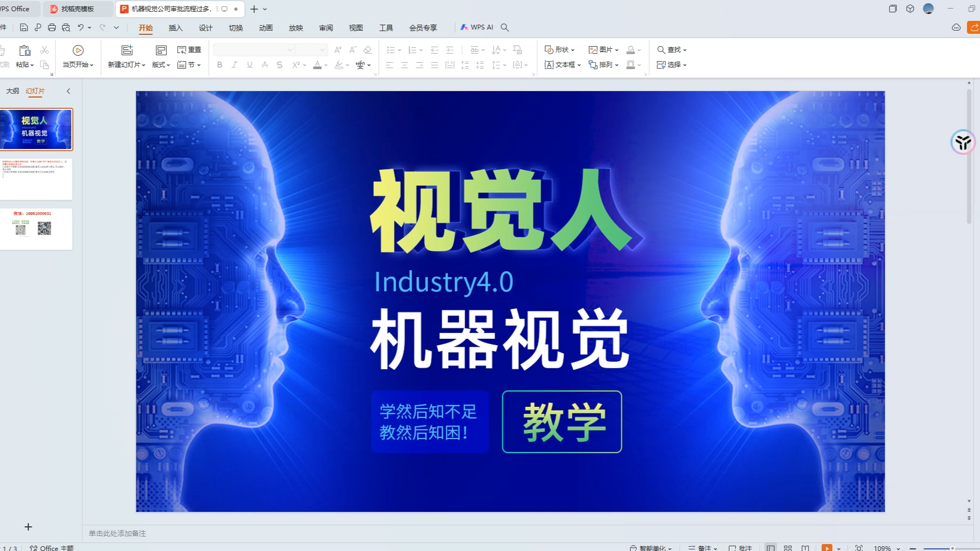
Task: Open new tab with plus icon
Action: [x=254, y=9]
